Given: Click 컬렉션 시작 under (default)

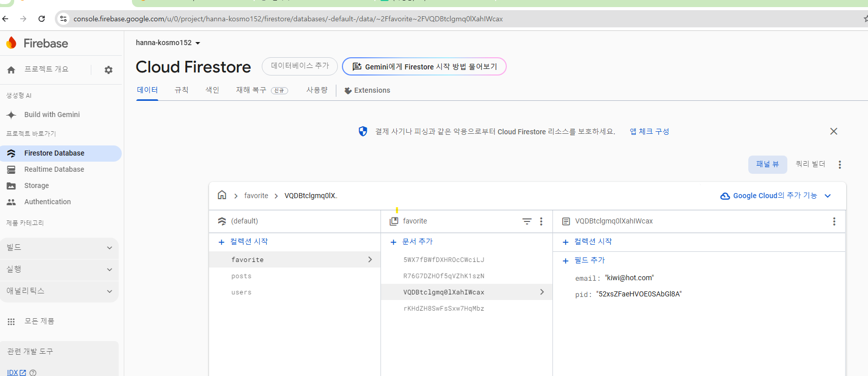Looking at the screenshot, I should point(243,242).
